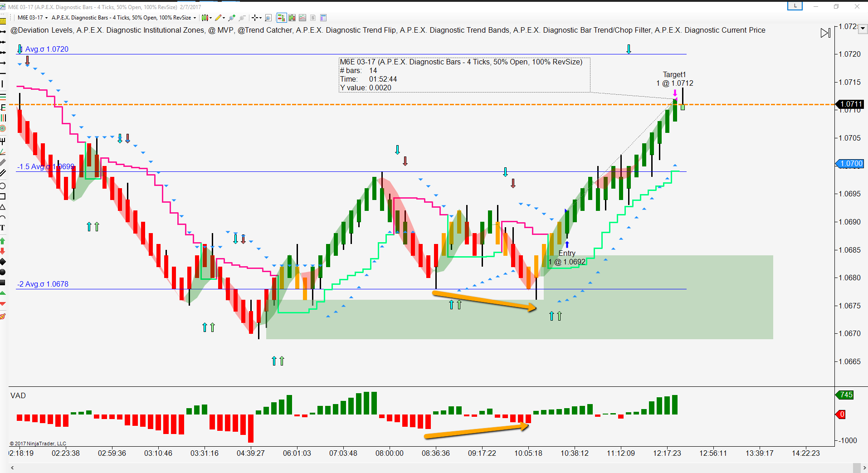Toggle the Data Box properties icon
The image size is (868, 473).
(x=323, y=18)
